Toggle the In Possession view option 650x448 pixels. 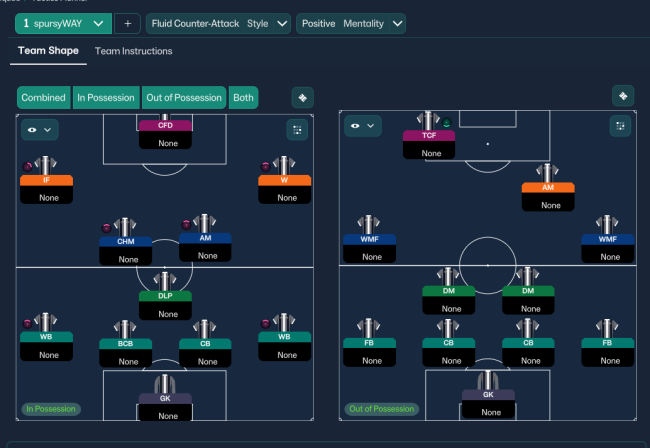click(x=106, y=97)
